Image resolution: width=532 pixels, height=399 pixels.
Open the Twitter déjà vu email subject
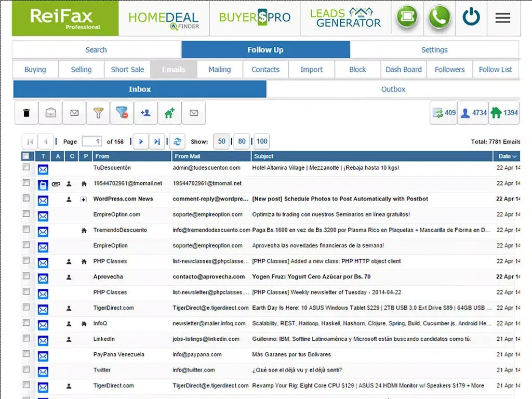pyautogui.click(x=297, y=370)
